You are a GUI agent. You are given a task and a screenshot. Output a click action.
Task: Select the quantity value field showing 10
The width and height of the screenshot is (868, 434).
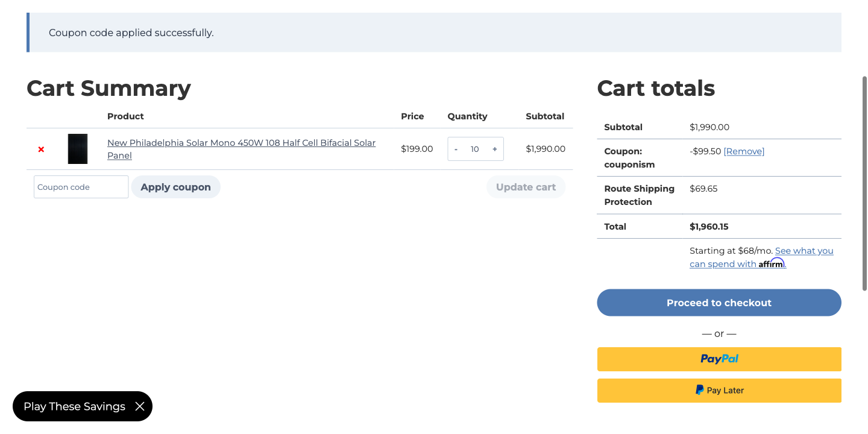coord(476,148)
